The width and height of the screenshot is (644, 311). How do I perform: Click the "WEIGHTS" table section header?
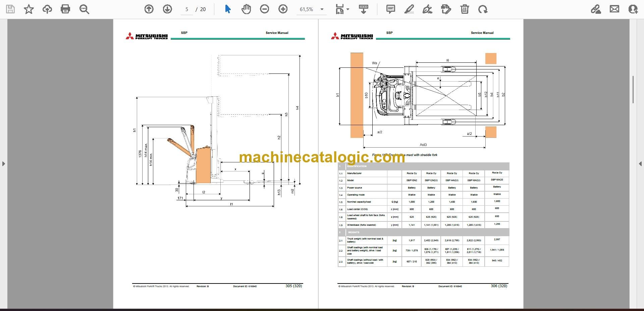tap(354, 232)
